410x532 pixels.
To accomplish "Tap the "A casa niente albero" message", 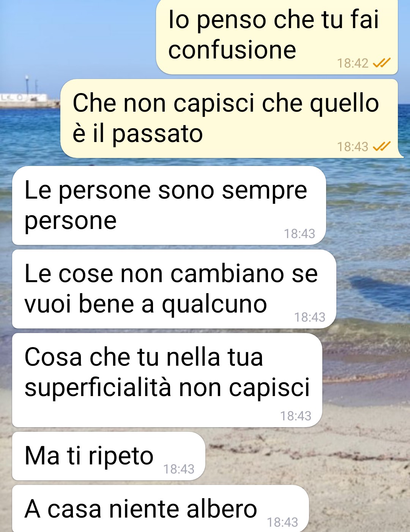I will pyautogui.click(x=161, y=509).
